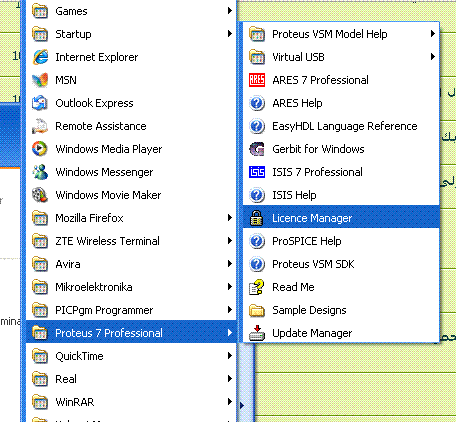Viewport: 459px width, 422px height.
Task: Click the Windows Messenger text label
Action: pos(104,172)
